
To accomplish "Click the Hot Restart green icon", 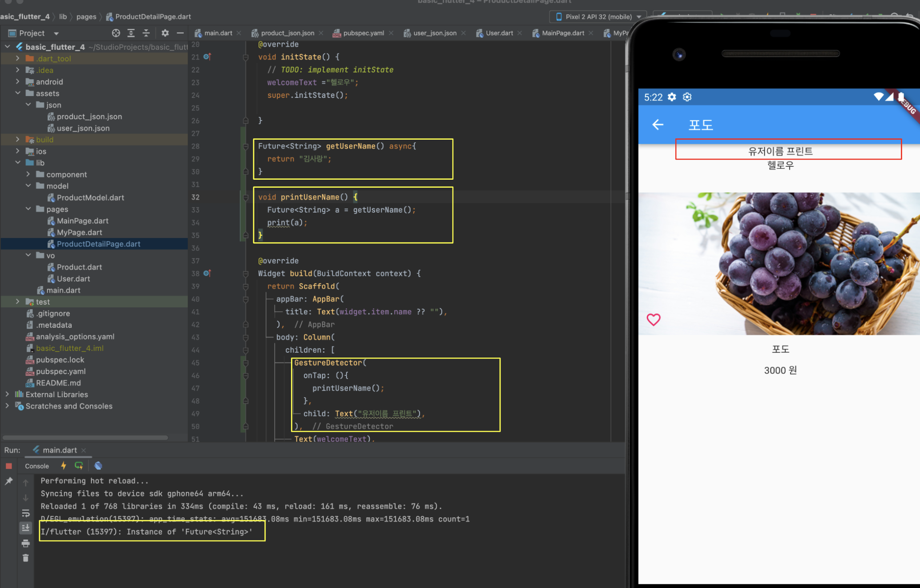I will point(79,466).
